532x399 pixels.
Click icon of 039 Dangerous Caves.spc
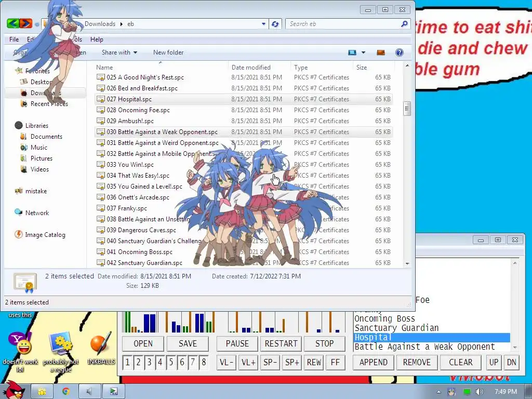(100, 230)
